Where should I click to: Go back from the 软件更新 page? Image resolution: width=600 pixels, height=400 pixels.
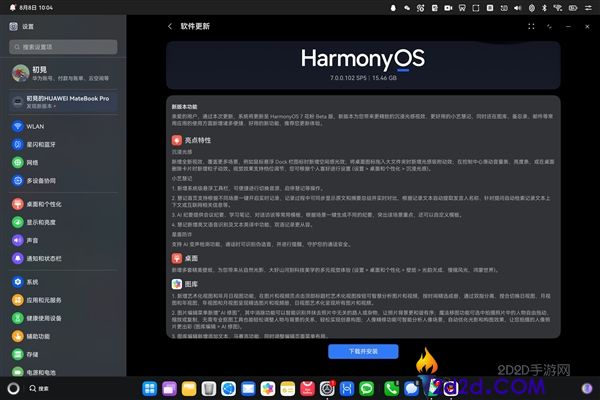click(170, 26)
